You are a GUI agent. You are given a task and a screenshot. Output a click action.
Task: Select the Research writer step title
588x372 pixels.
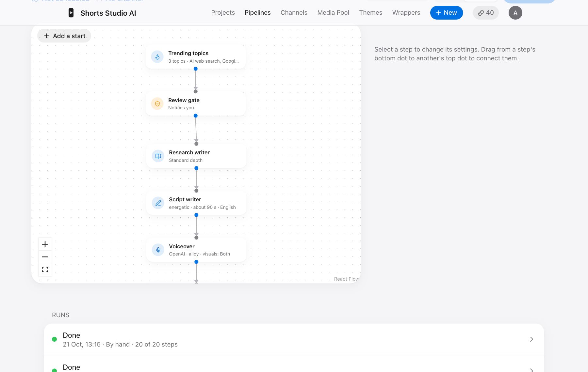(x=189, y=152)
